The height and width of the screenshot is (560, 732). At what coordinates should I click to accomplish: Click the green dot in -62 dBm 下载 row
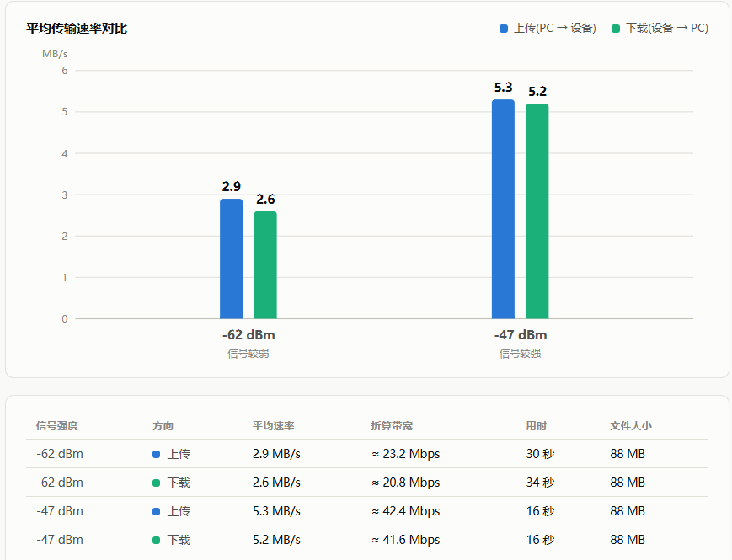pyautogui.click(x=157, y=483)
